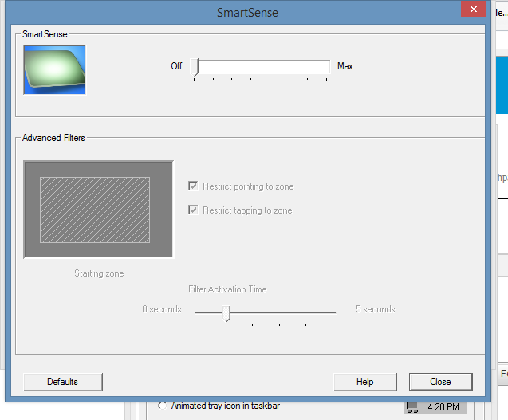The width and height of the screenshot is (508, 420).
Task: Select Animated tray icon in taskbar option
Action: tap(163, 406)
